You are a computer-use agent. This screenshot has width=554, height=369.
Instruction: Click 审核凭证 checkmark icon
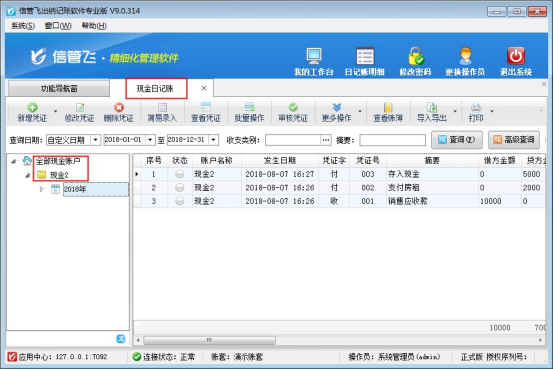point(293,107)
